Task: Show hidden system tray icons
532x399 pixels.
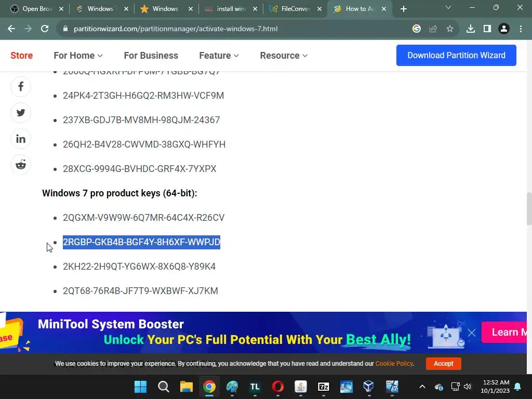Action: click(x=422, y=387)
